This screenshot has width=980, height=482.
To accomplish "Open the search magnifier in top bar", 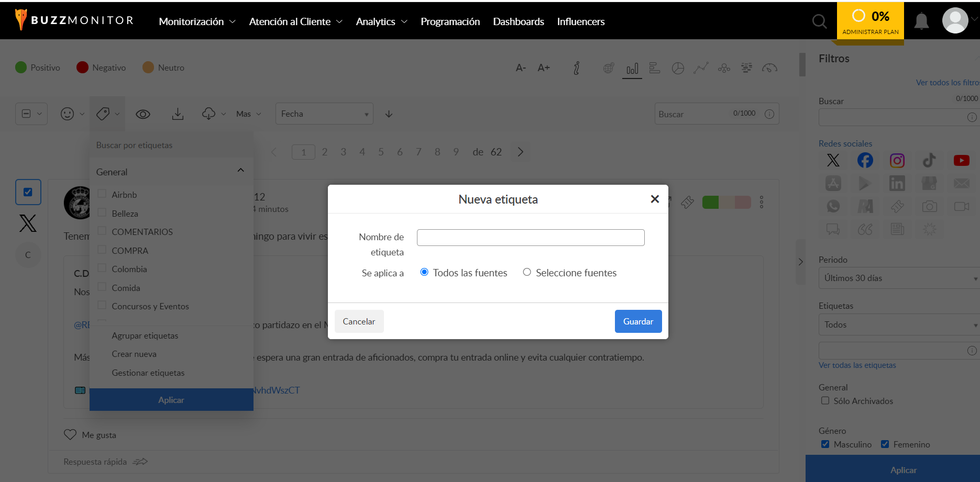I will 819,21.
